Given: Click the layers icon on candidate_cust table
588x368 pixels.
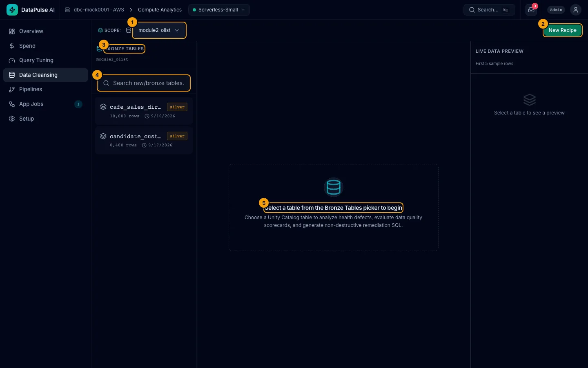Looking at the screenshot, I should pyautogui.click(x=103, y=136).
